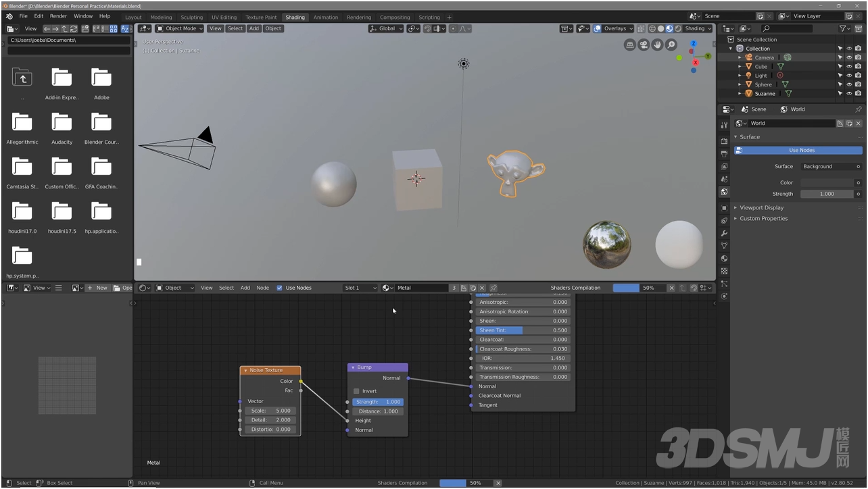The height and width of the screenshot is (489, 868).
Task: Click the file path field C:\Users\joeba\Documents
Action: click(x=68, y=41)
